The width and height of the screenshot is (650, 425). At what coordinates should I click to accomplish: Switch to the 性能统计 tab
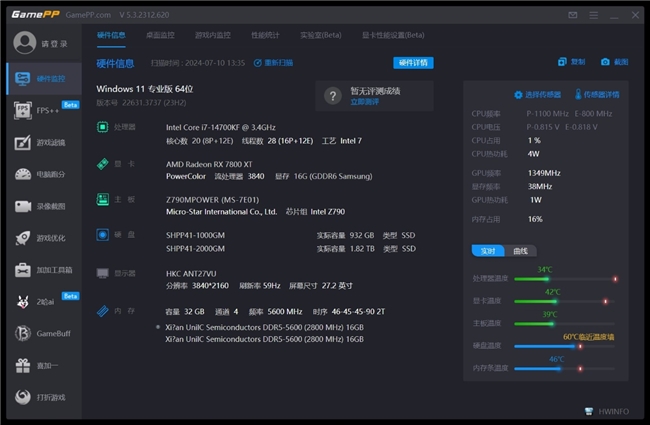(265, 35)
